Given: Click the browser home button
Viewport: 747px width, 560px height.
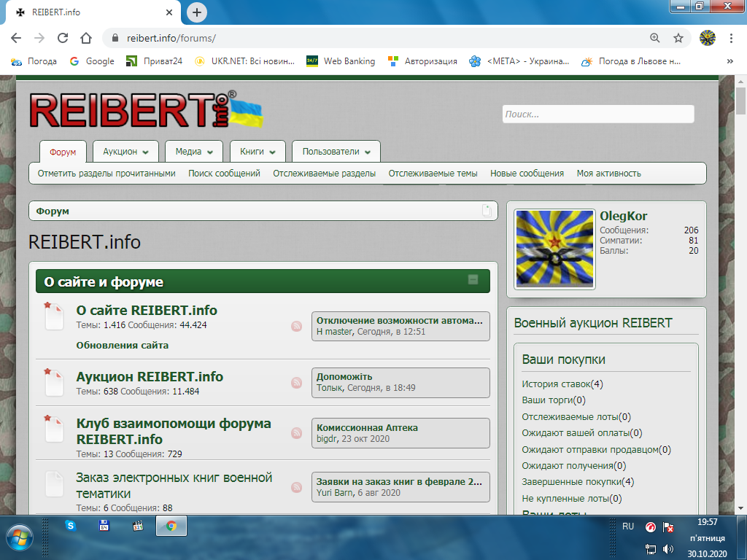Looking at the screenshot, I should pos(86,38).
